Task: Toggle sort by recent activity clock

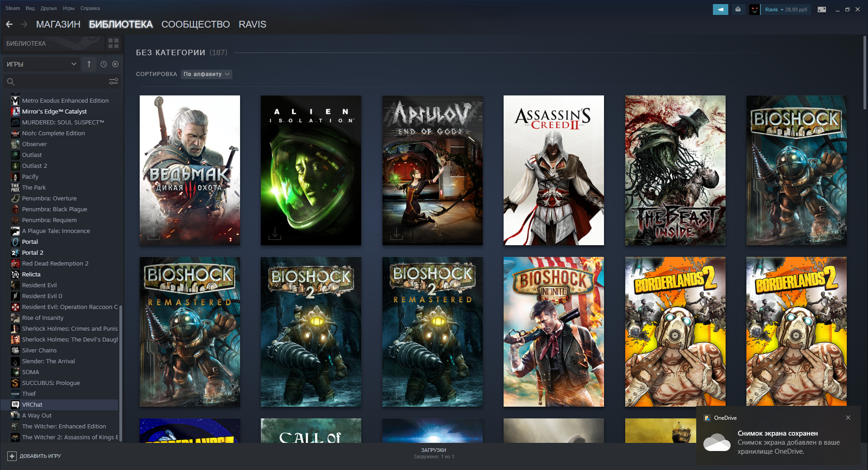Action: tap(104, 64)
